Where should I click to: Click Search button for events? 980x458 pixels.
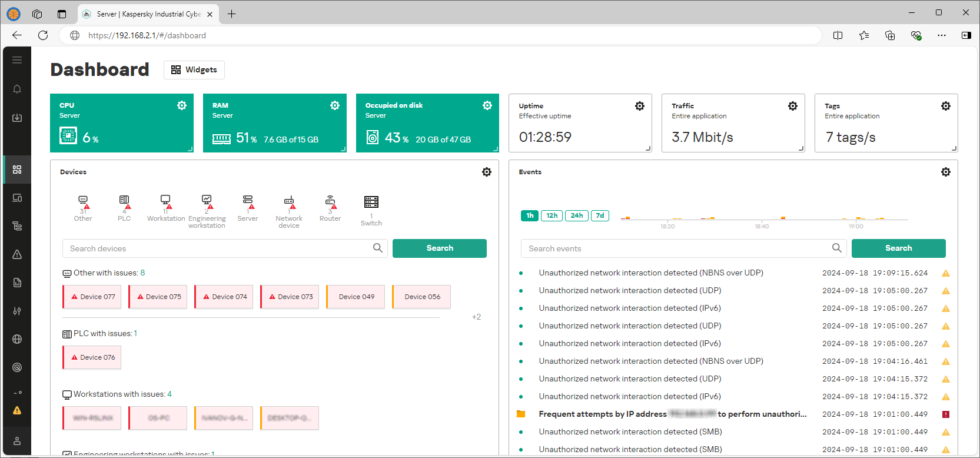tap(898, 248)
